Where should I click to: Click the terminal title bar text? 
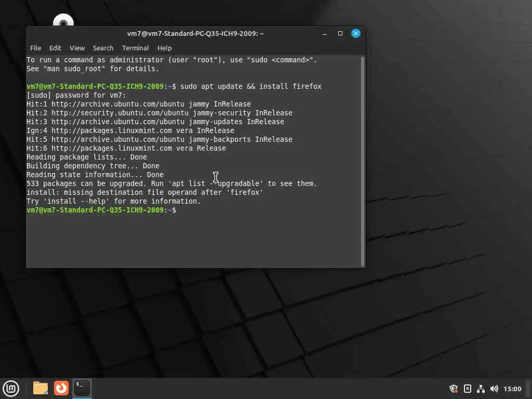coord(195,34)
